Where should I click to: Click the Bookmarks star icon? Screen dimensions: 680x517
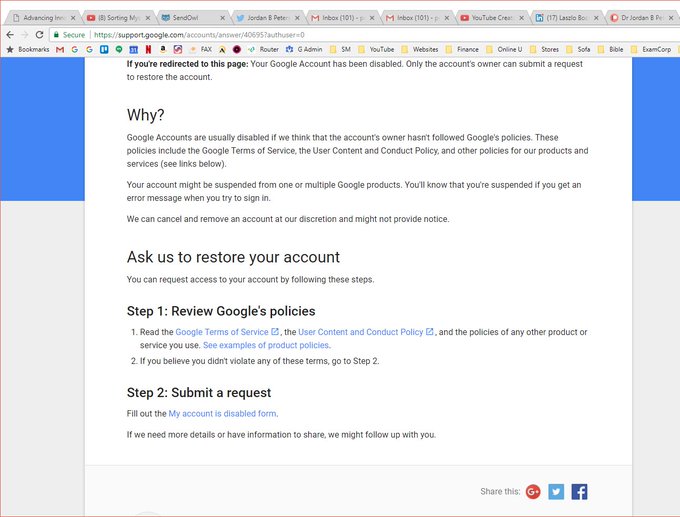10,49
